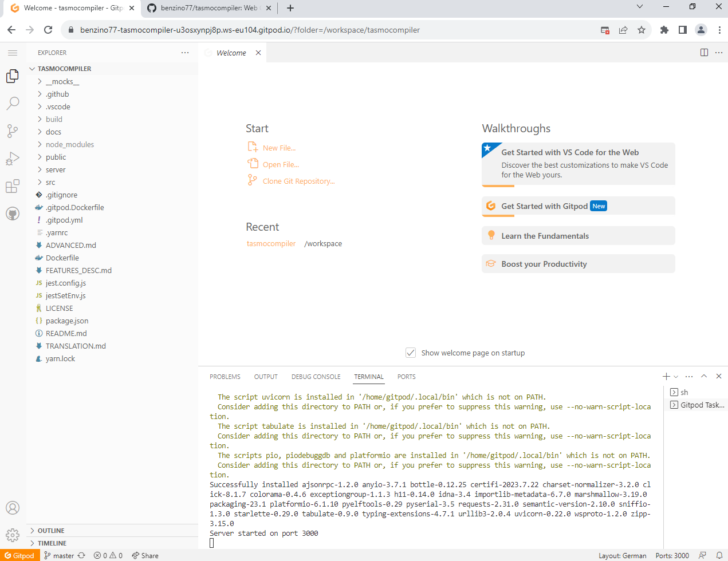Click the master branch indicator
This screenshot has height=561, width=728.
coord(59,555)
